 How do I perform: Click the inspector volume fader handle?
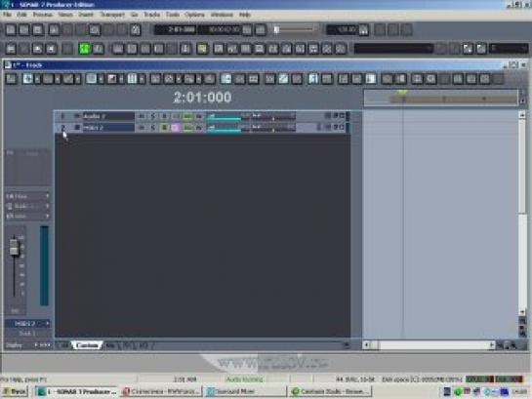(14, 247)
